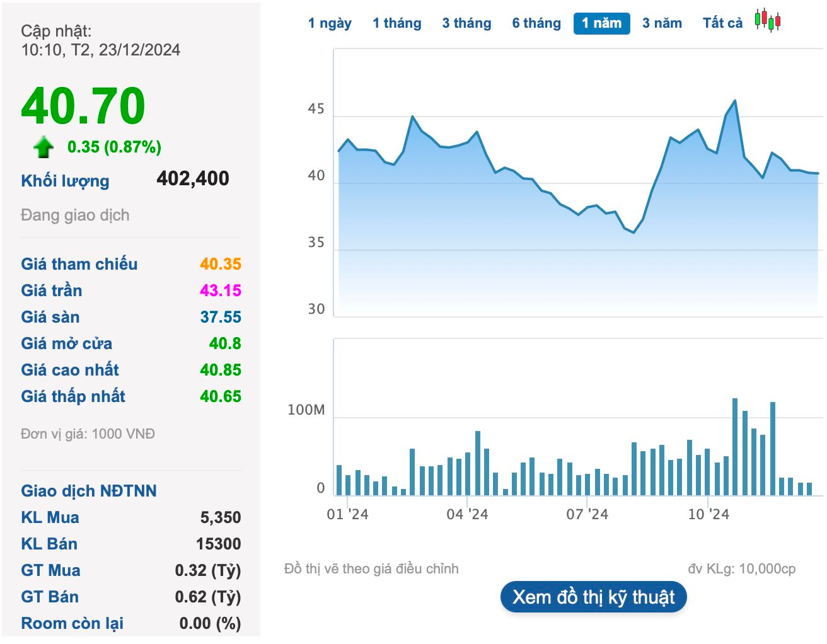The height and width of the screenshot is (644, 827).
Task: Select the 1 tháng time range
Action: [397, 23]
